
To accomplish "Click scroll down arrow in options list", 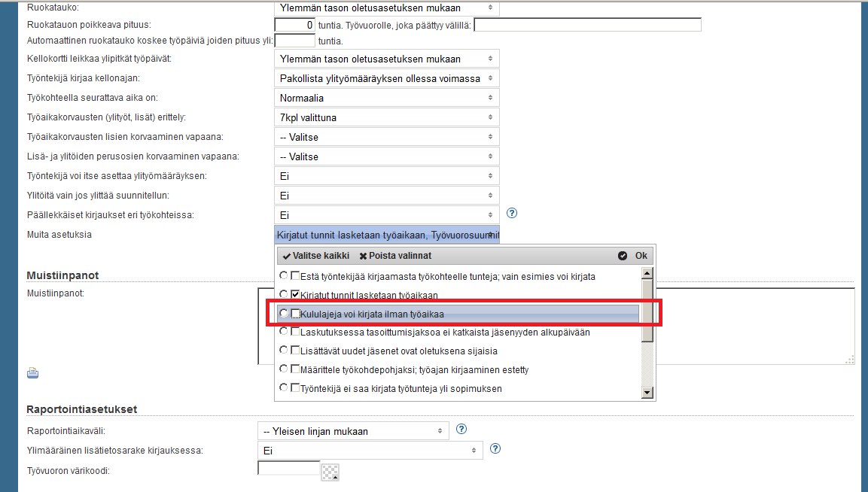I will pyautogui.click(x=647, y=392).
